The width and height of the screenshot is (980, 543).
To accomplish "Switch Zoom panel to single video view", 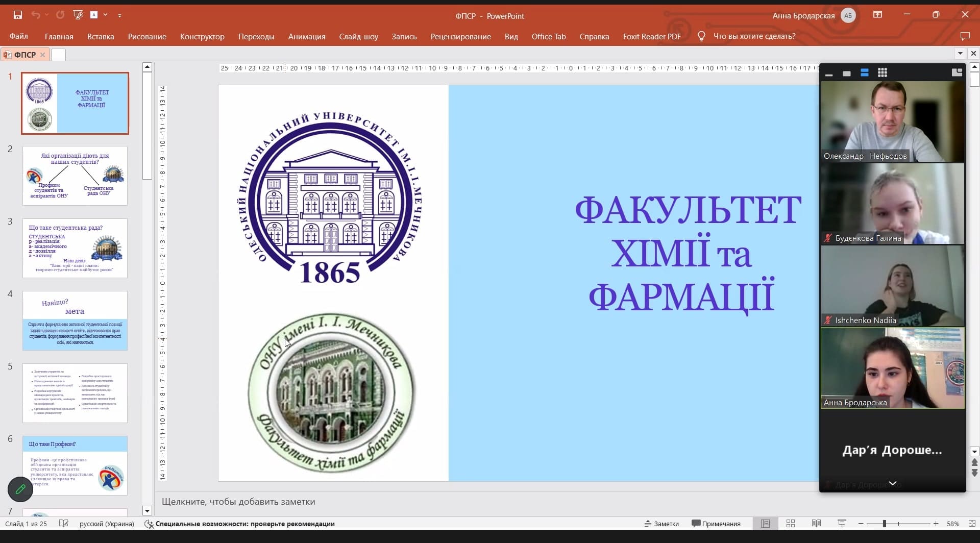I will coord(847,73).
